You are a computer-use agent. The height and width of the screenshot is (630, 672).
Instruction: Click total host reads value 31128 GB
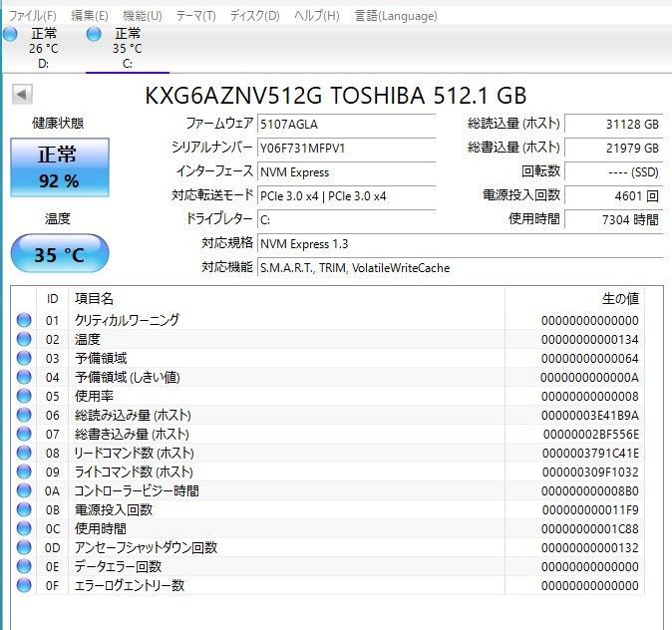(x=614, y=125)
